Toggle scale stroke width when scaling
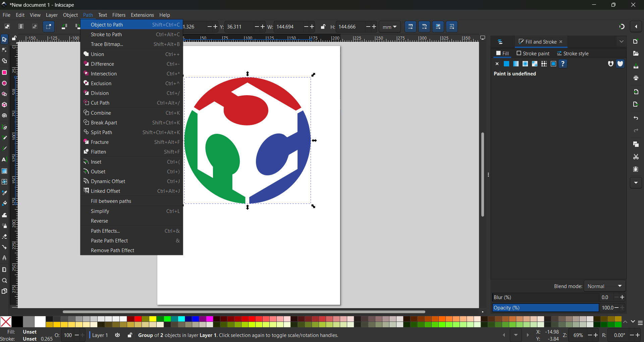The height and width of the screenshot is (342, 644). 411,26
